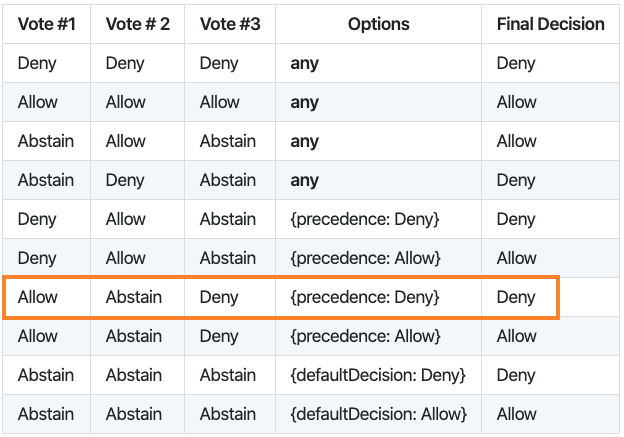Viewport: 624px width, 437px height.
Task: Select "Allow" under Vote #1 in highlighted row
Action: point(38,297)
